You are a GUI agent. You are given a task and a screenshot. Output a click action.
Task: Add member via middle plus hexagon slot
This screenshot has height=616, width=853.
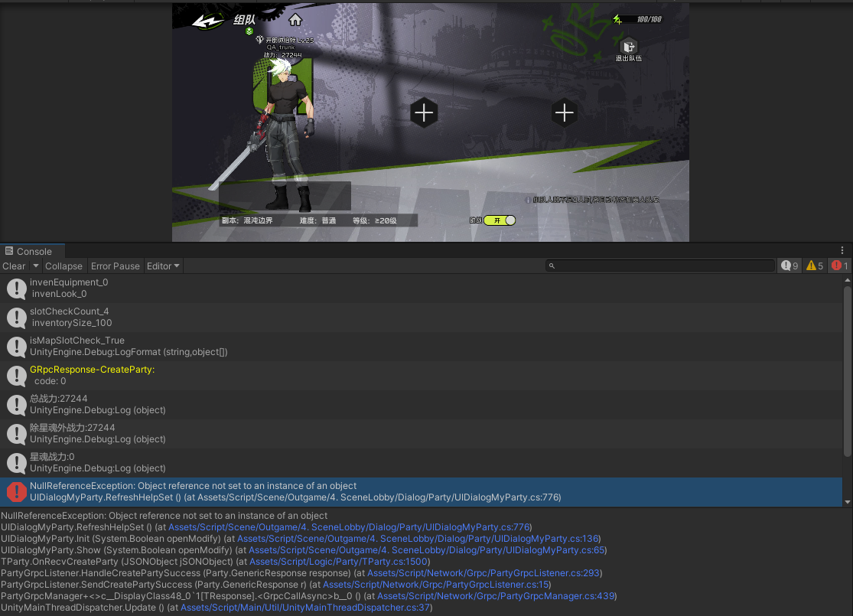(x=423, y=113)
